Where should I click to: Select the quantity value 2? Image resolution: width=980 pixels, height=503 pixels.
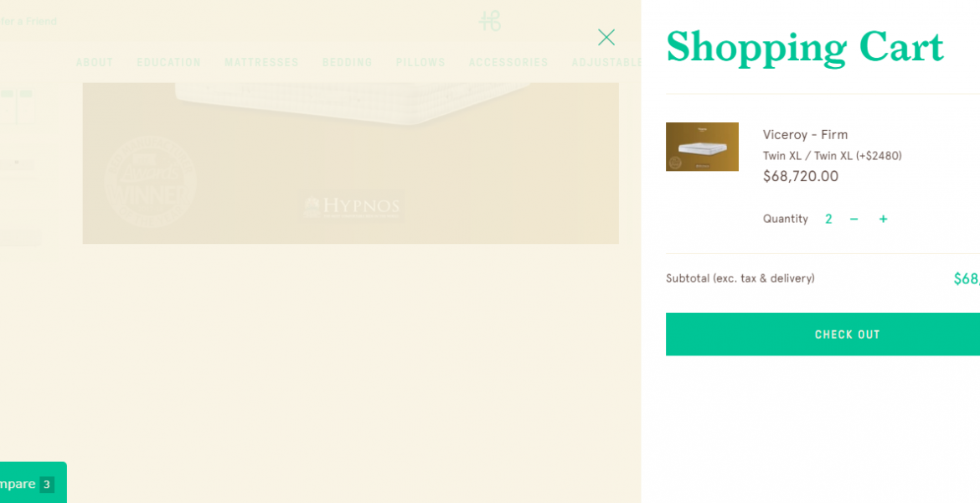point(828,219)
